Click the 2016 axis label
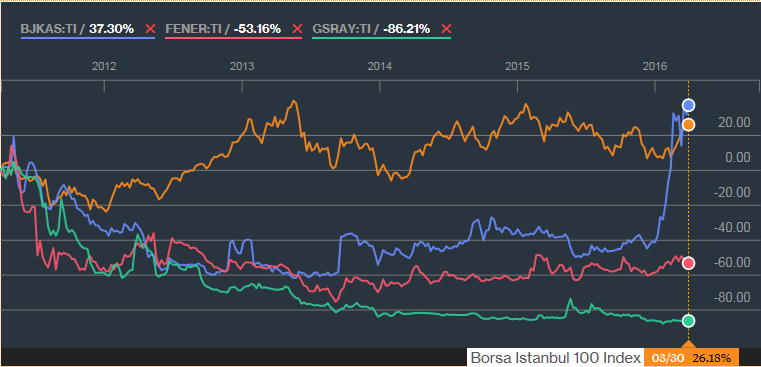 pos(655,66)
